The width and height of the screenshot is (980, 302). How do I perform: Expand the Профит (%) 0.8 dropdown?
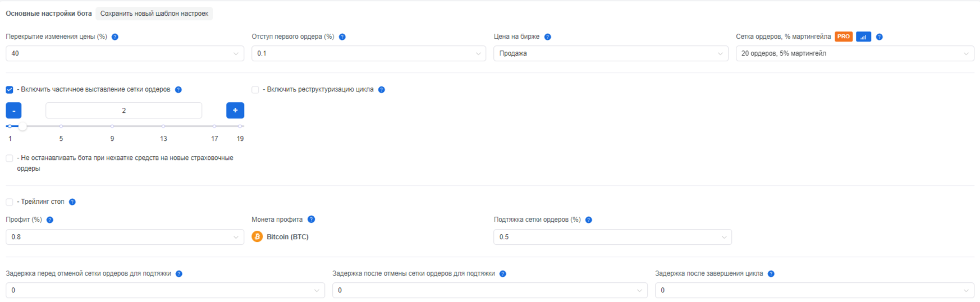[125, 237]
